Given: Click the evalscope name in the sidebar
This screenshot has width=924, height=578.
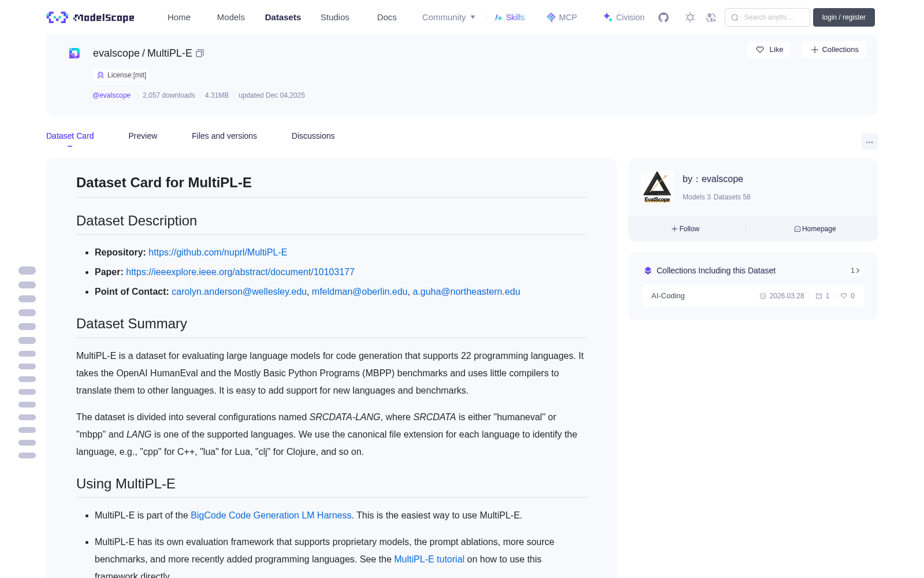Looking at the screenshot, I should pos(722,179).
